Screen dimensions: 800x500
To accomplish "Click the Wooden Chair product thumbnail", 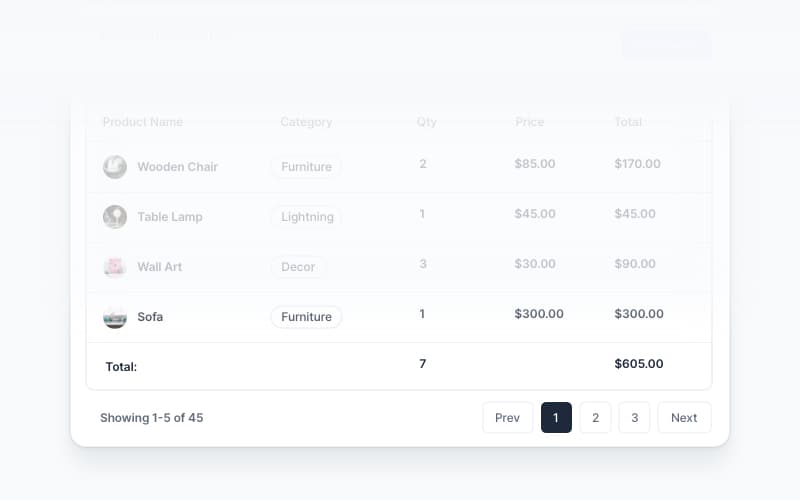I will (x=115, y=167).
